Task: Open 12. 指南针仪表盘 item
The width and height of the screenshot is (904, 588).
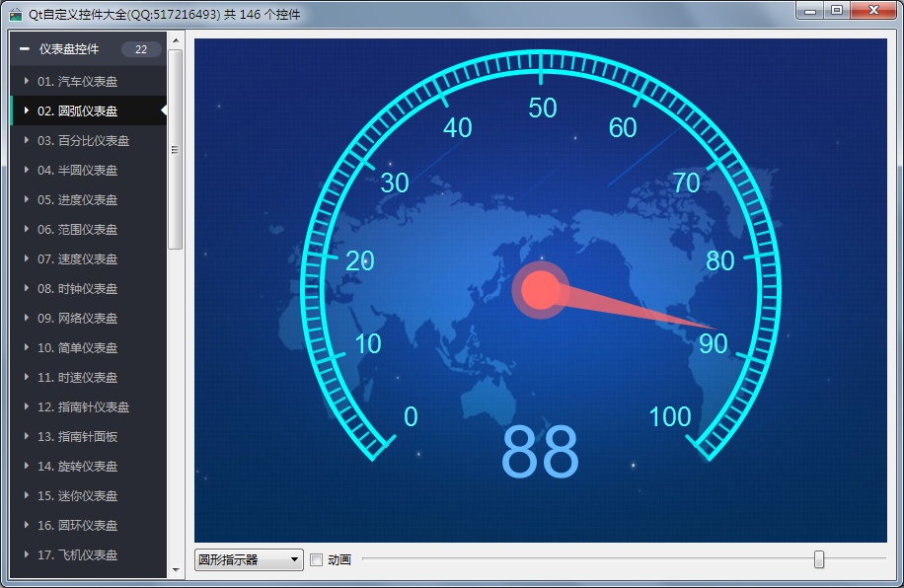Action: click(88, 407)
